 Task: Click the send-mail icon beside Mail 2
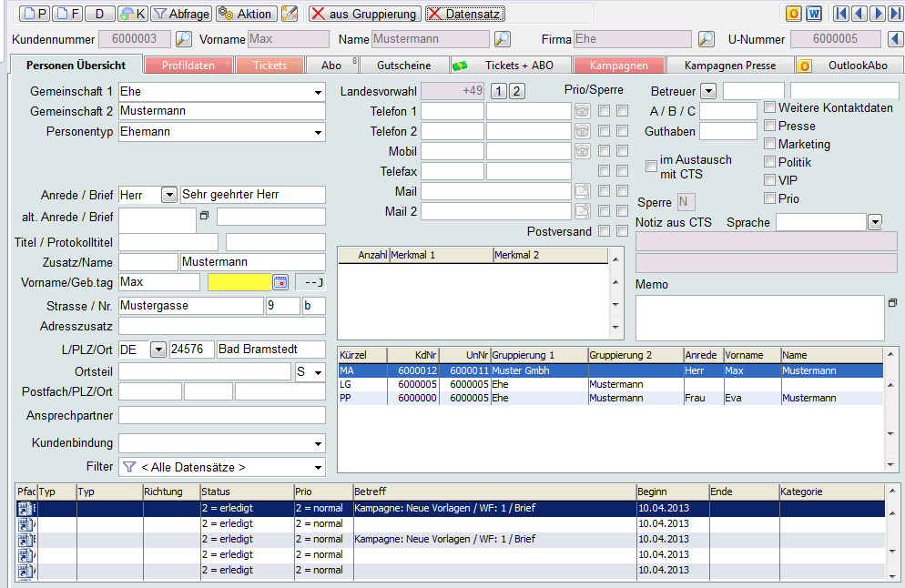pyautogui.click(x=583, y=211)
